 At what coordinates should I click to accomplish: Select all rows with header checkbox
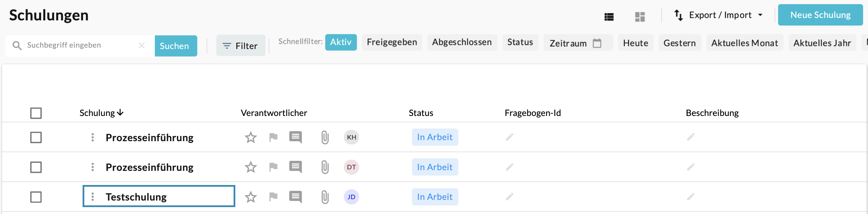(36, 113)
